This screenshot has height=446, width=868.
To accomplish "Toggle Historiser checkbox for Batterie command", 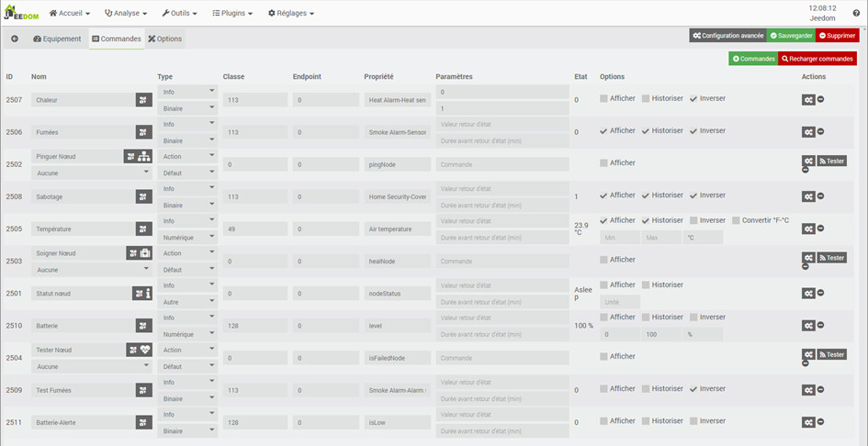I will (646, 318).
